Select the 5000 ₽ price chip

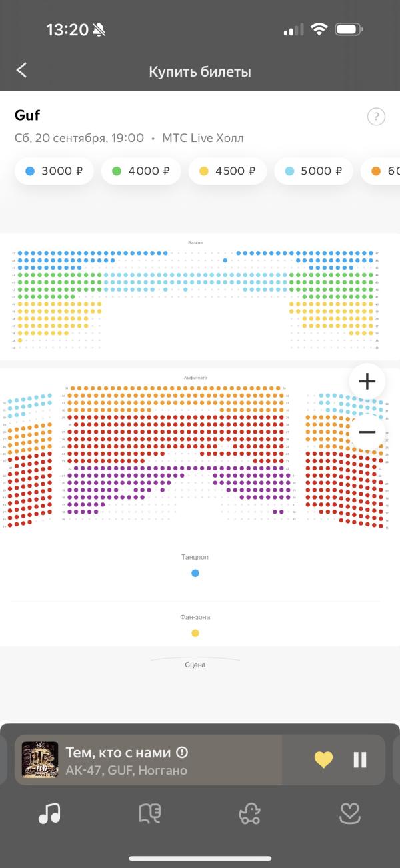point(313,171)
